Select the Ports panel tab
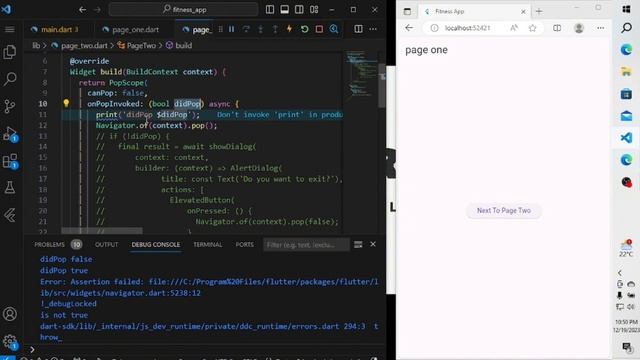Image resolution: width=640 pixels, height=360 pixels. 244,244
